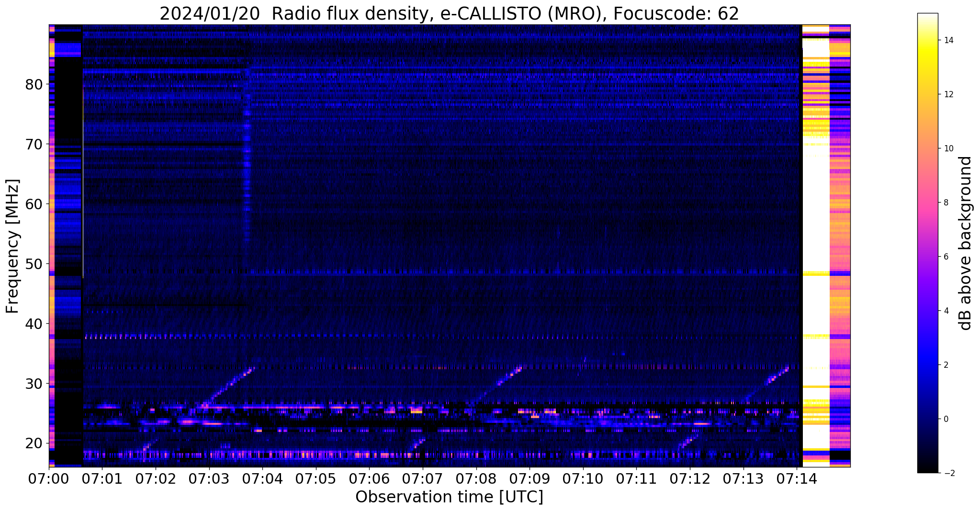This screenshot has width=980, height=511.
Task: Click the 07:09 time tick label
Action: coord(529,478)
